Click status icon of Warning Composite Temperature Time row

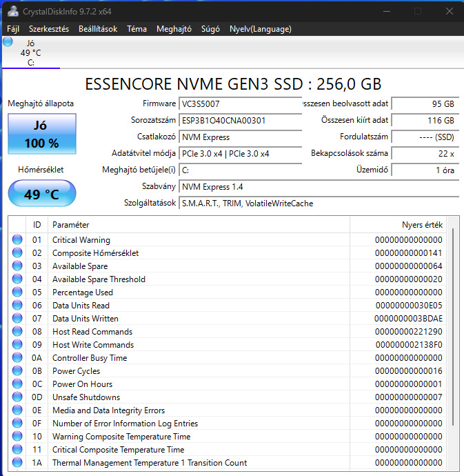[x=17, y=436]
